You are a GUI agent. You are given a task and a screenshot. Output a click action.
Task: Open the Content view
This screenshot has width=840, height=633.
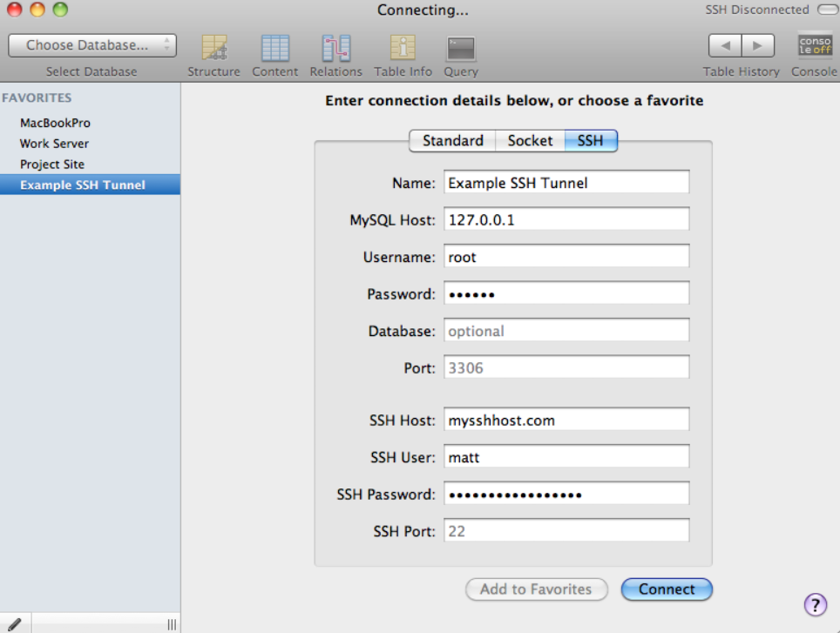click(274, 56)
